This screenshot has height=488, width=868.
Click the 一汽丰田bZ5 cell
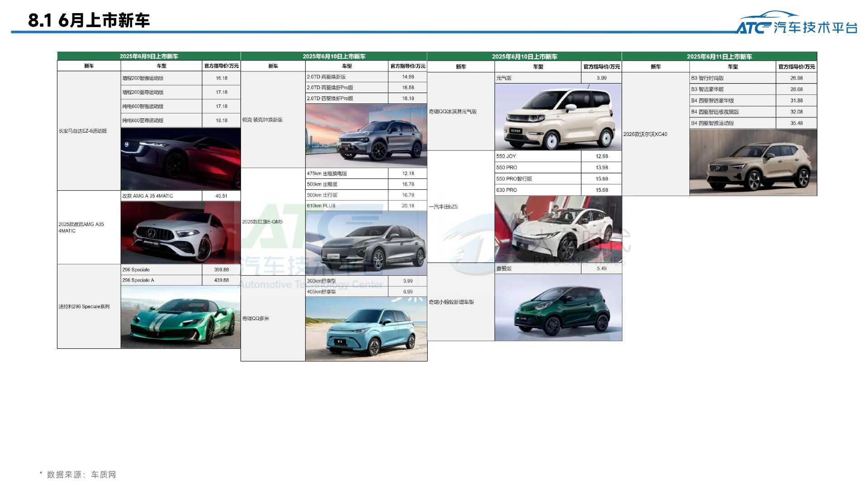click(461, 206)
